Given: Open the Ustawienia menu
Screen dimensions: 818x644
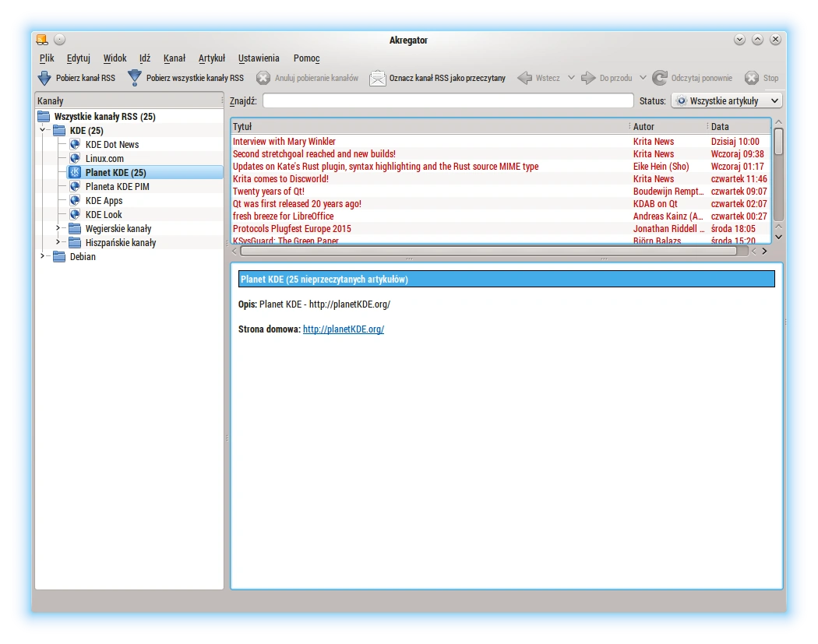Looking at the screenshot, I should point(259,58).
